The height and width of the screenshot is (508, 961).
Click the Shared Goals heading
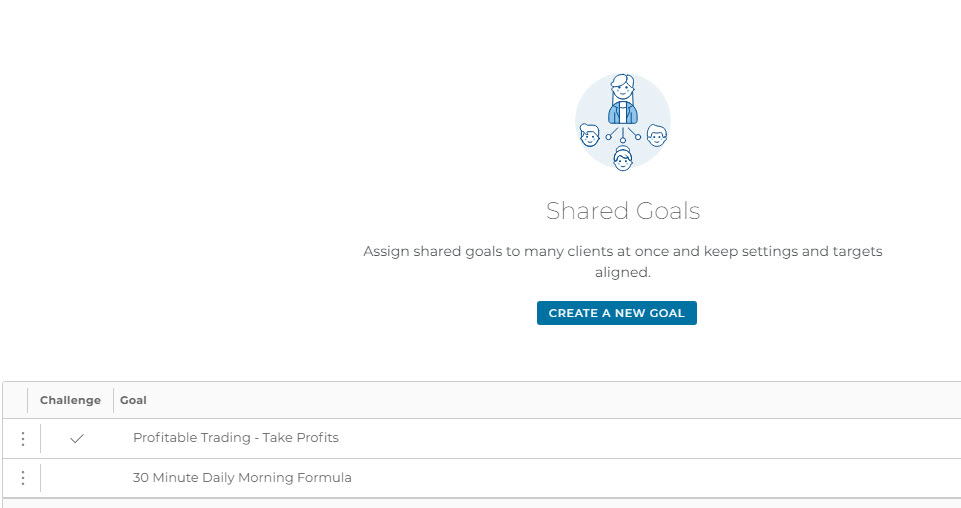623,211
